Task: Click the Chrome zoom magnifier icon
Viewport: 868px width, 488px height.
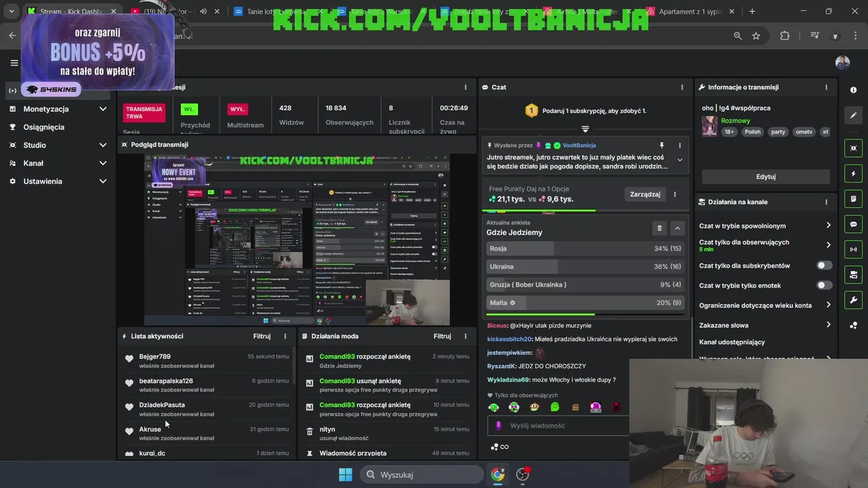Action: 737,36
